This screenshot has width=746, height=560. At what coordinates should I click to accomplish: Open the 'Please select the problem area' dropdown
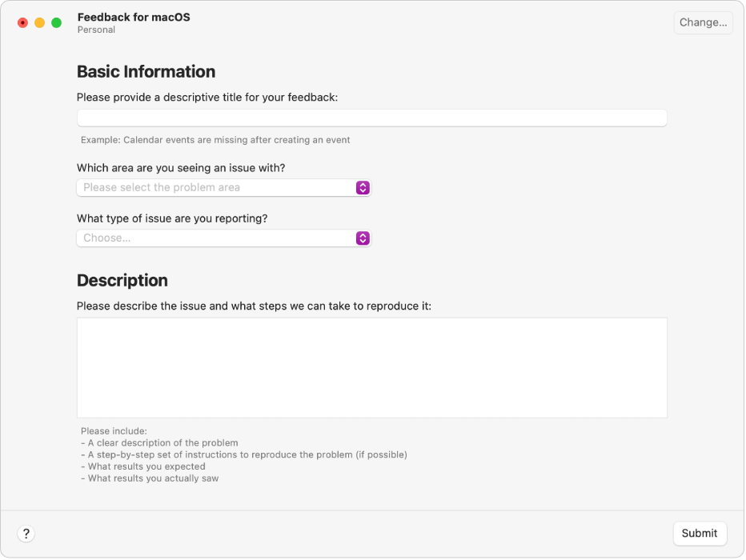pyautogui.click(x=216, y=187)
